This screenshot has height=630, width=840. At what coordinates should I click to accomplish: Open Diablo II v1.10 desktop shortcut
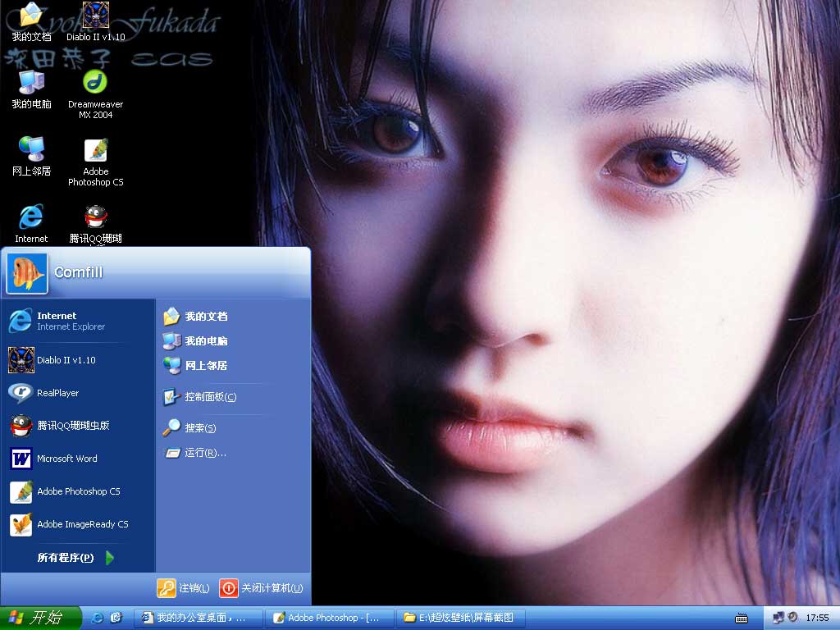96,16
